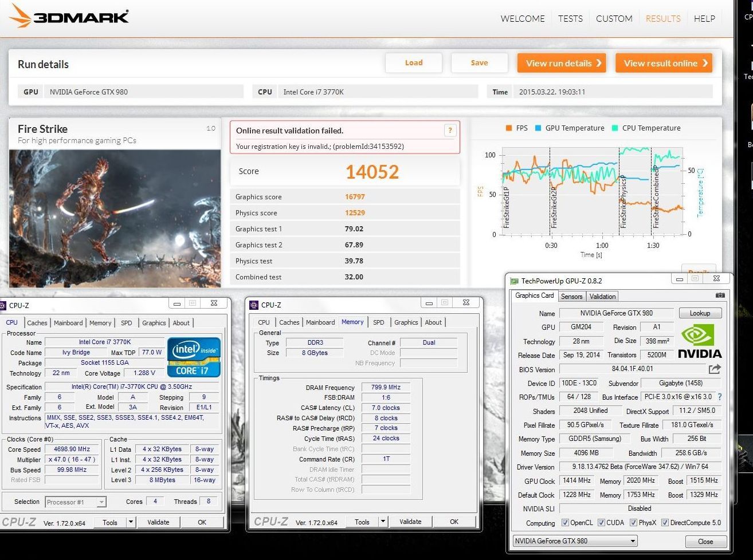Click the BIOS Version value 84.04.1F.40.01

coord(633,369)
